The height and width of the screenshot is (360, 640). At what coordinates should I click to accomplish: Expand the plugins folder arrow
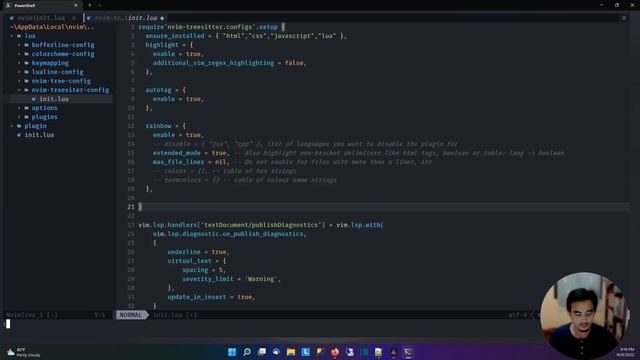pos(19,117)
